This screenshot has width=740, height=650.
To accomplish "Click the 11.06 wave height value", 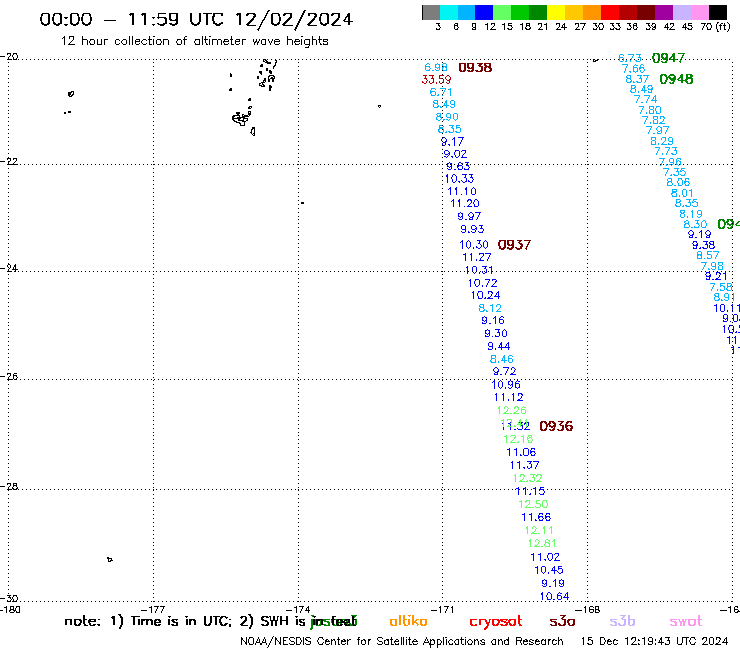I will coord(521,452).
